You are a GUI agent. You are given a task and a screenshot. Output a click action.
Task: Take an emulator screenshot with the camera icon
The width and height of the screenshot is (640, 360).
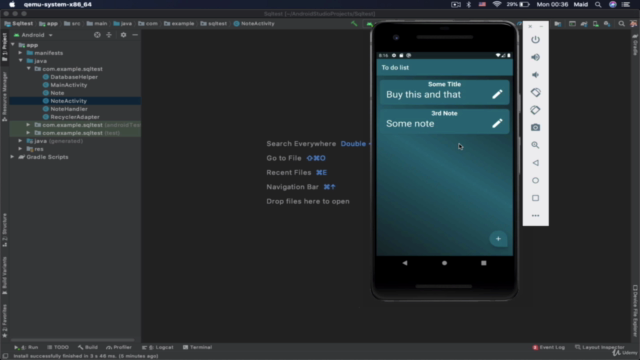(535, 128)
